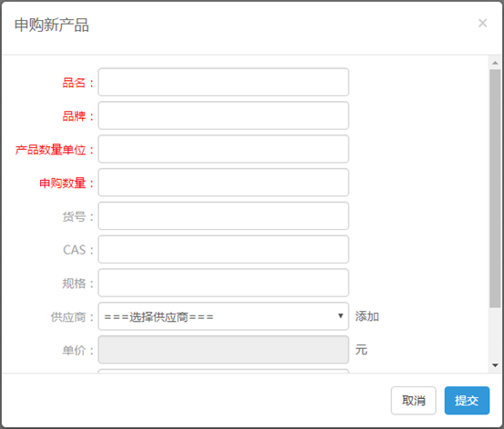Click the 品名 input field
Image resolution: width=504 pixels, height=429 pixels.
224,82
